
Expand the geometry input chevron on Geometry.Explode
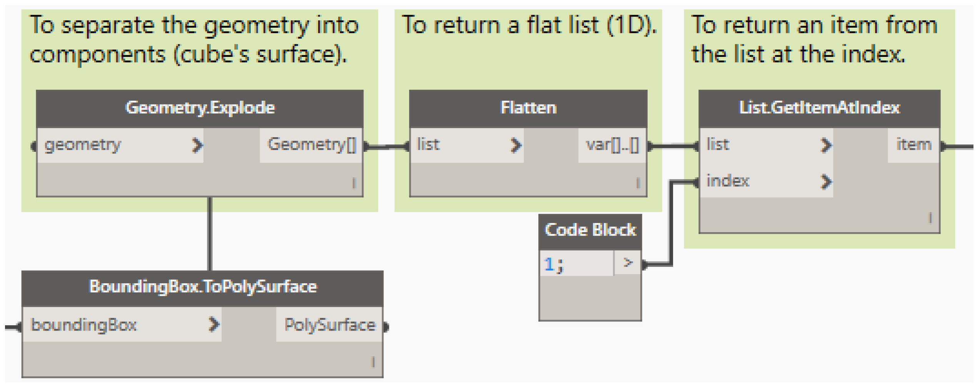click(197, 145)
